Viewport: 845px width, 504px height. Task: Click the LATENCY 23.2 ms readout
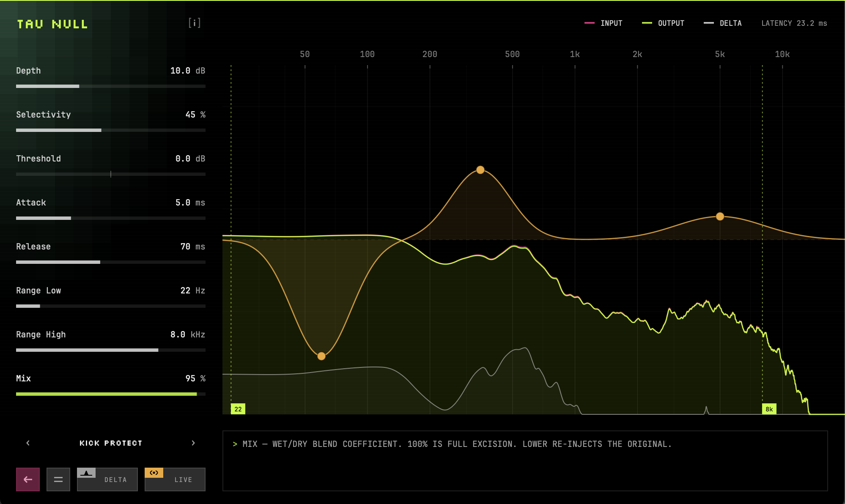click(x=794, y=23)
